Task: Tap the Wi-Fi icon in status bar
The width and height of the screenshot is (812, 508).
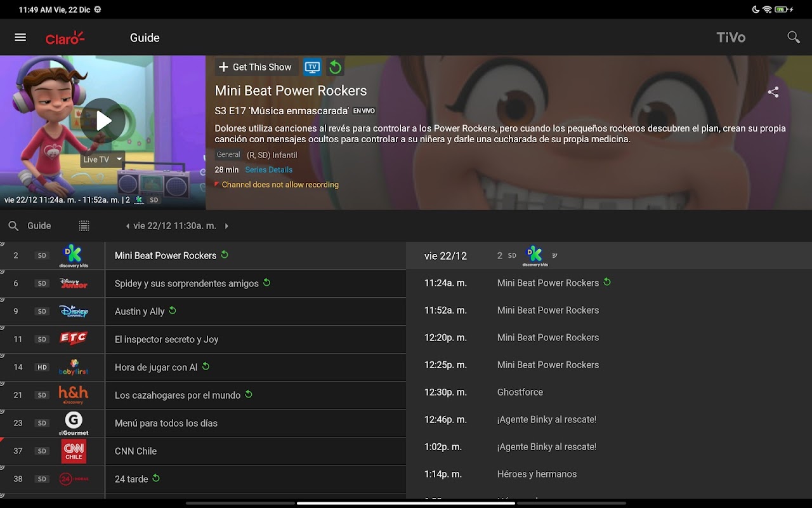Action: (767, 10)
